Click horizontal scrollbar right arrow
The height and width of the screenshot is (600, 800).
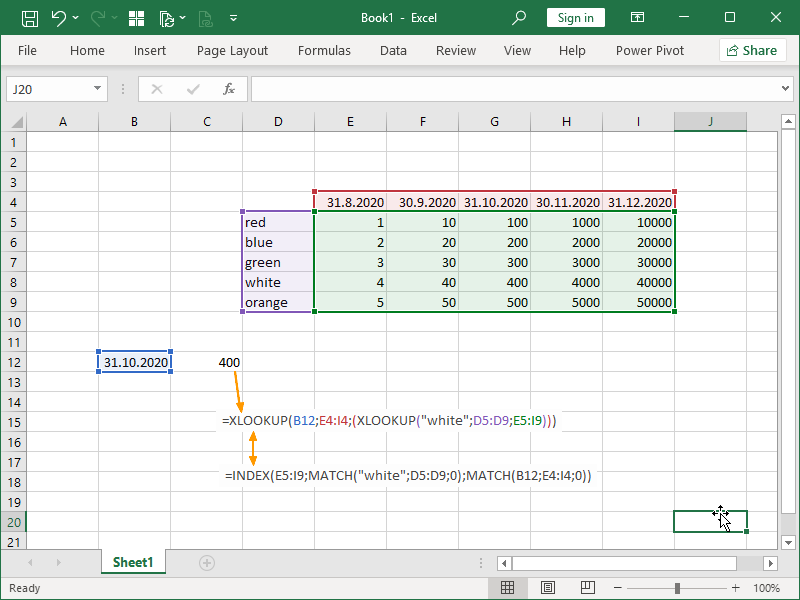(770, 563)
